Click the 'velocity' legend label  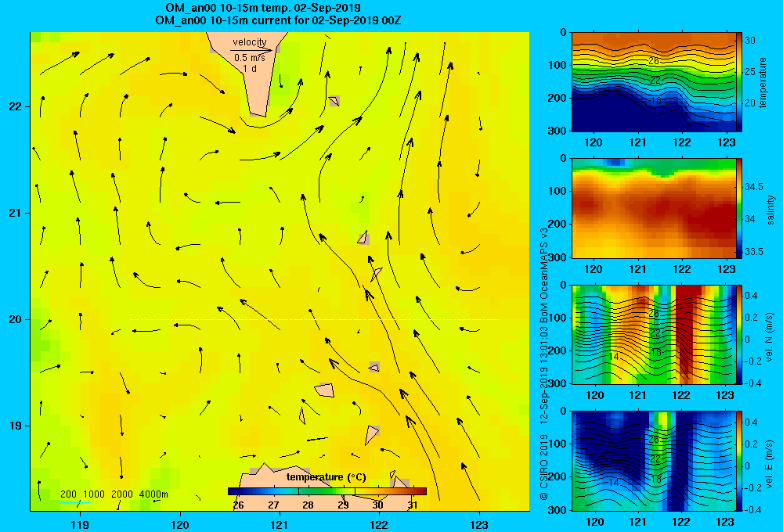(250, 42)
